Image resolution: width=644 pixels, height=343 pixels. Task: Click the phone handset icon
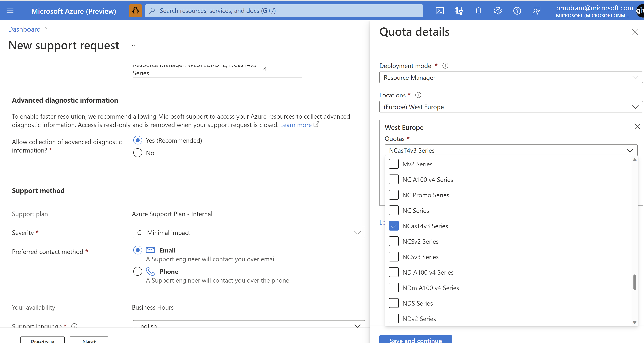pyautogui.click(x=150, y=271)
